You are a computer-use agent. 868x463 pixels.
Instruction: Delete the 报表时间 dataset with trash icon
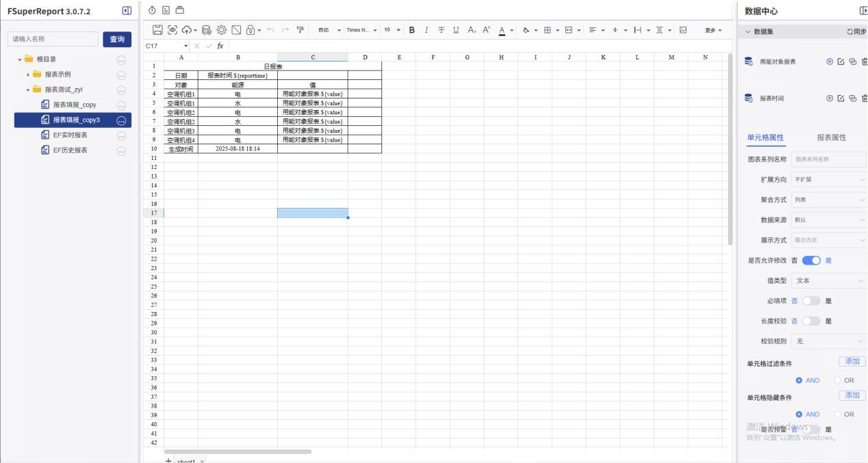tap(864, 98)
